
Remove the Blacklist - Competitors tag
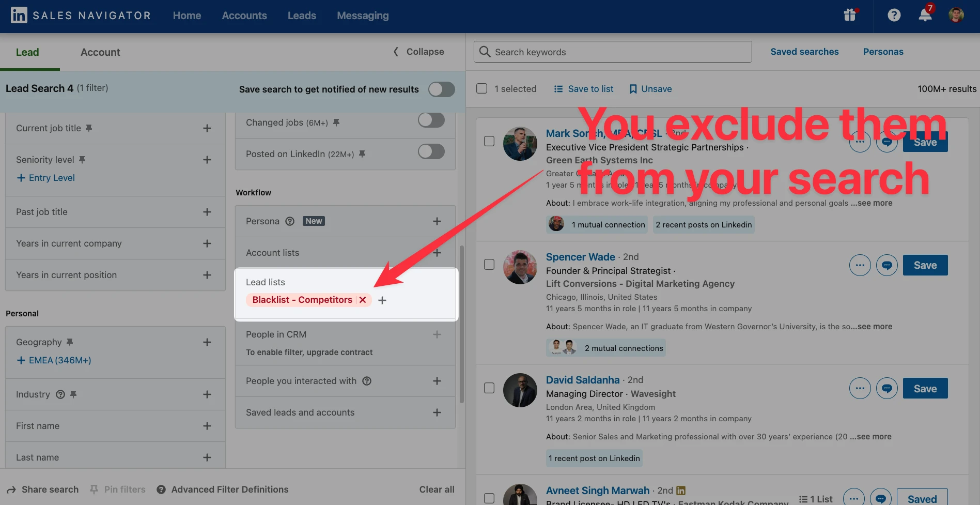point(363,300)
